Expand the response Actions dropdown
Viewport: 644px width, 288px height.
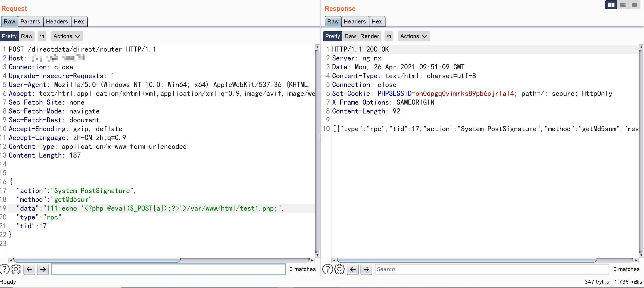[x=414, y=36]
